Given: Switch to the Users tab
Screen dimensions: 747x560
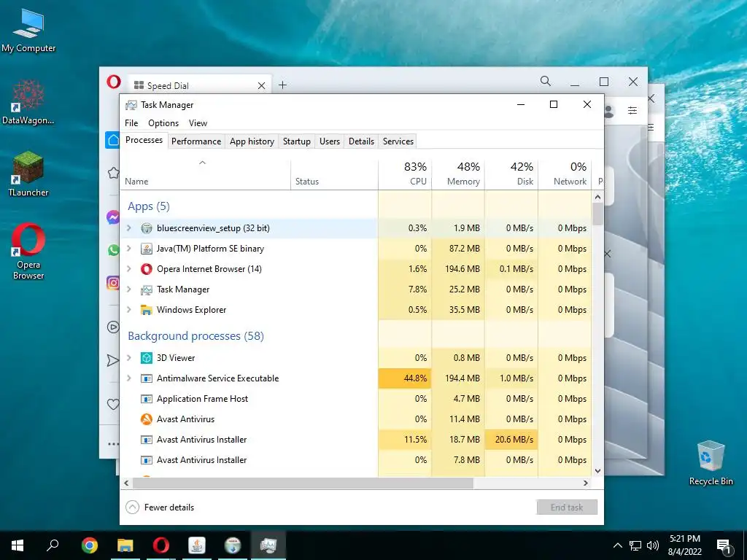Looking at the screenshot, I should point(330,141).
